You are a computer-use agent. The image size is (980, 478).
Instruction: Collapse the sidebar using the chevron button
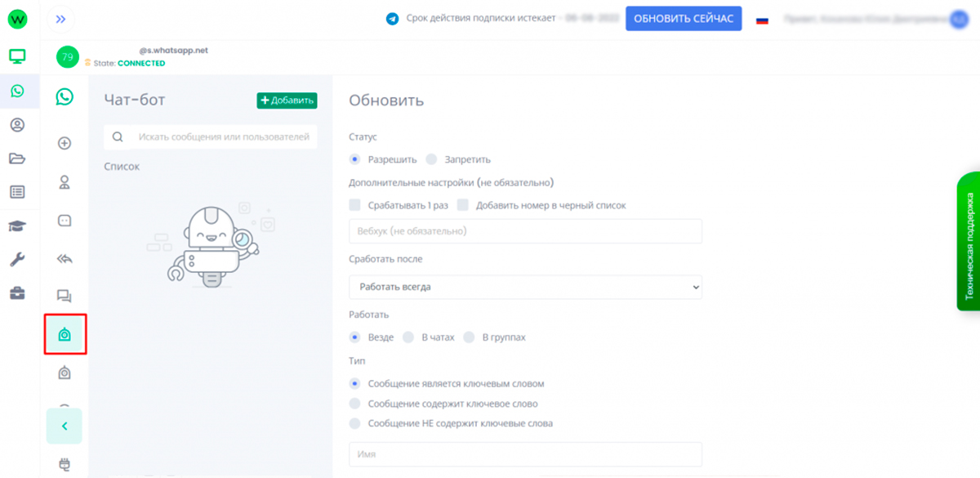click(65, 426)
